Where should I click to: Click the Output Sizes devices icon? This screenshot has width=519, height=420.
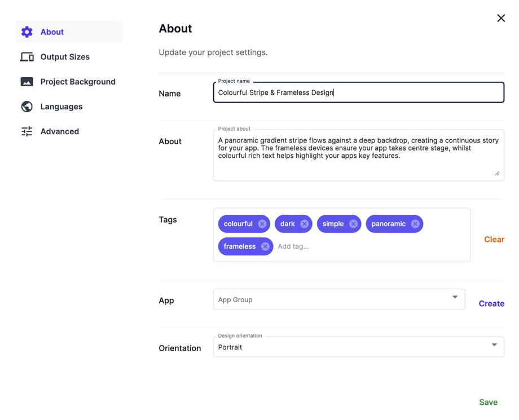[x=27, y=56]
